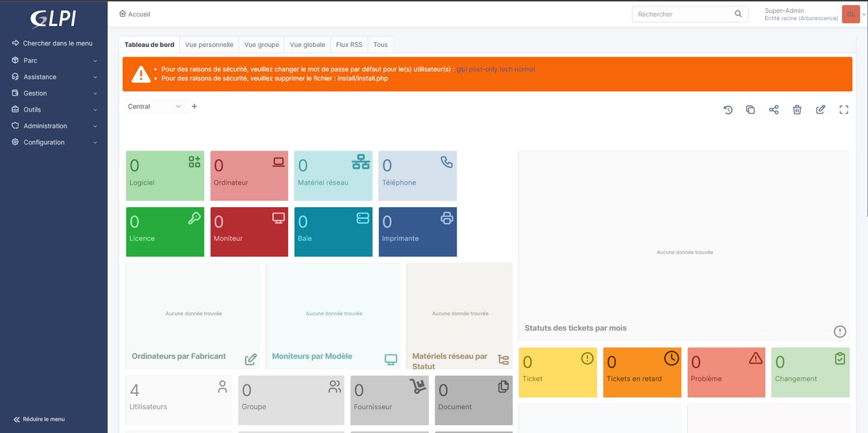This screenshot has height=433, width=868.
Task: Open the share dashboard icon
Action: pyautogui.click(x=774, y=109)
